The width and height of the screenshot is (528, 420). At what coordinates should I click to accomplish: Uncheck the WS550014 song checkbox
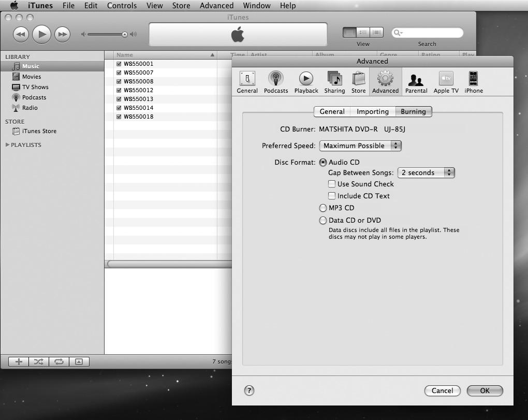pyautogui.click(x=119, y=108)
